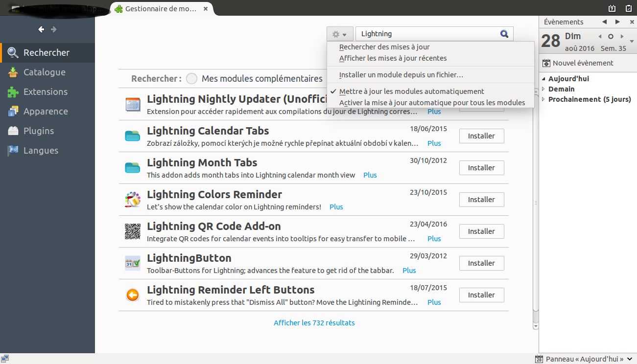Click the Lightning Month Tabs folder icon
This screenshot has height=364, width=637.
tap(133, 168)
